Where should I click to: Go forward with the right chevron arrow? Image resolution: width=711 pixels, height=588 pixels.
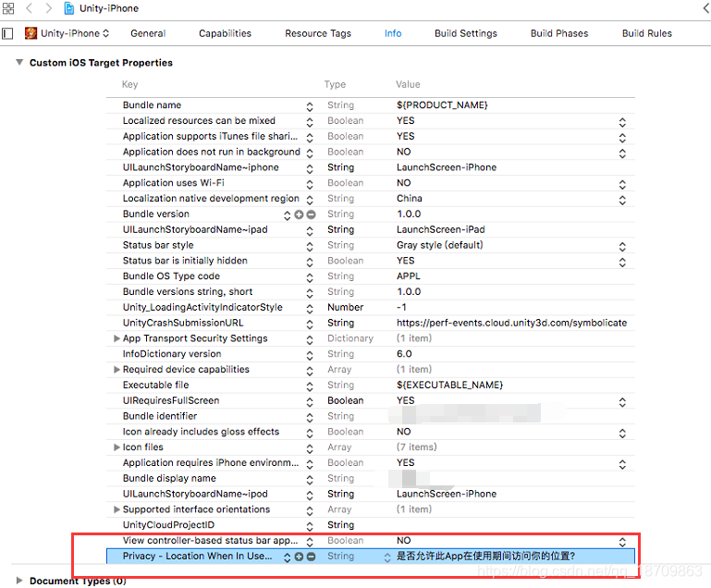[x=48, y=8]
